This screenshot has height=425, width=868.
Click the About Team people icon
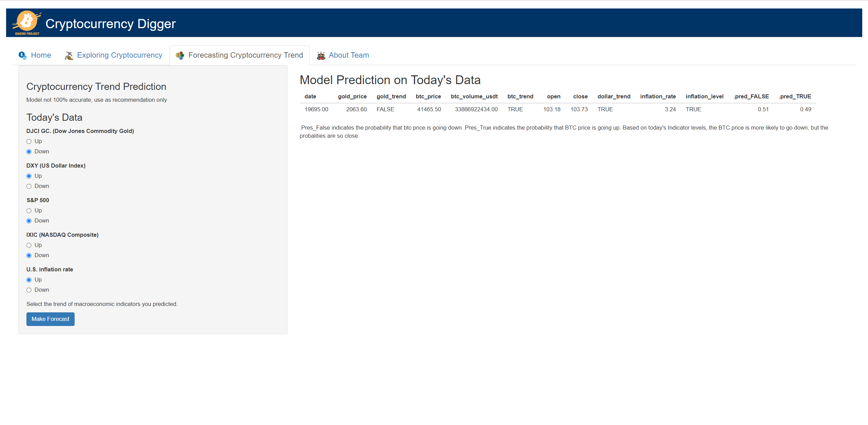click(321, 55)
